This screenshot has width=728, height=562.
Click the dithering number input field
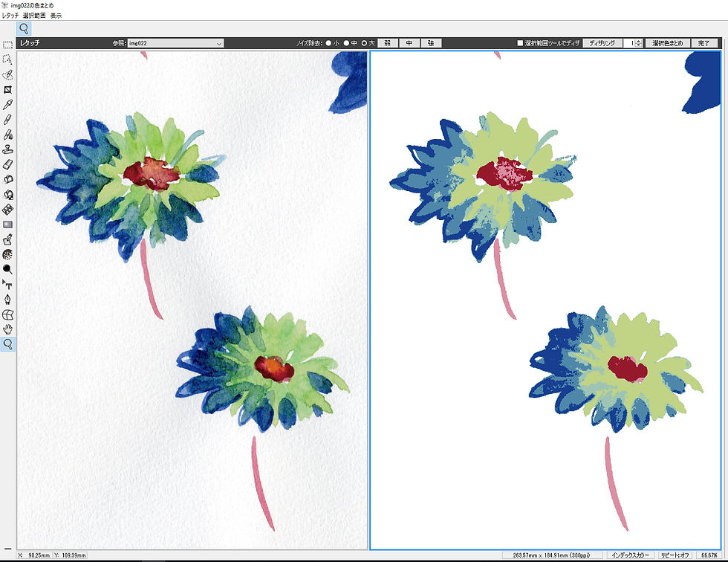(629, 43)
